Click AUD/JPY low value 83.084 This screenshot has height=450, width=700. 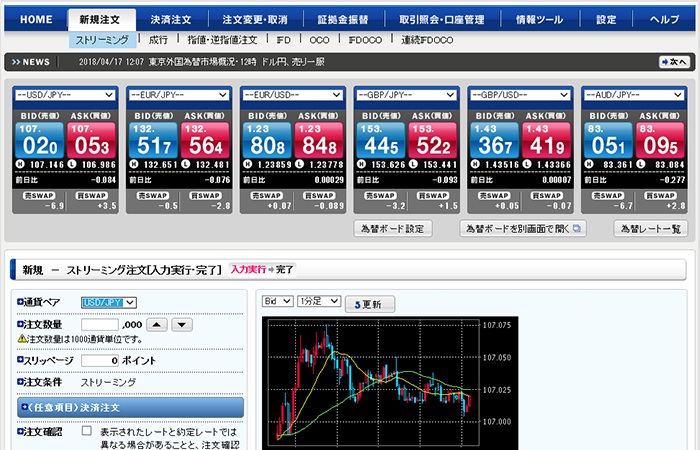tap(669, 165)
